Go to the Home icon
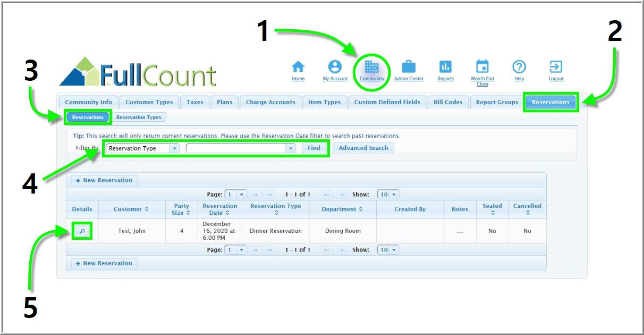The width and height of the screenshot is (644, 335). (298, 67)
